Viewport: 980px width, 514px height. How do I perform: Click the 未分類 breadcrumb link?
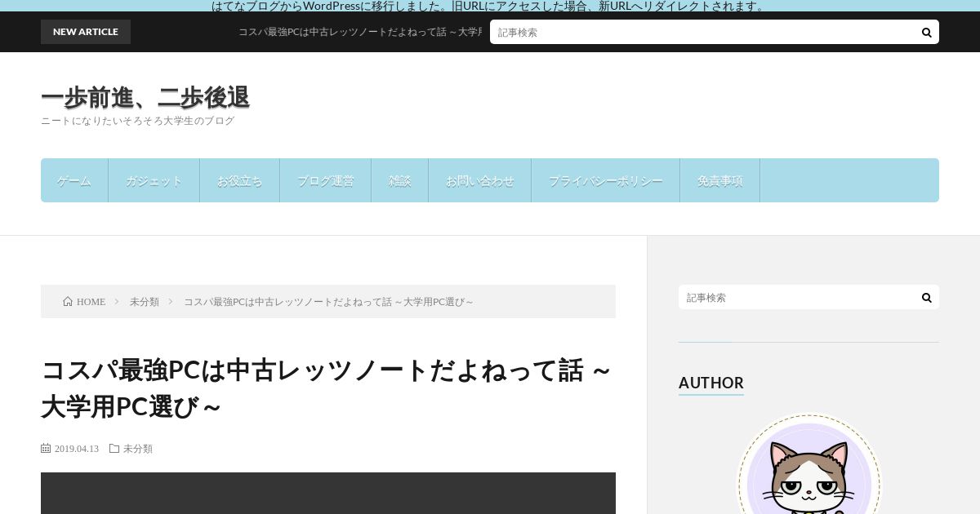coord(144,302)
